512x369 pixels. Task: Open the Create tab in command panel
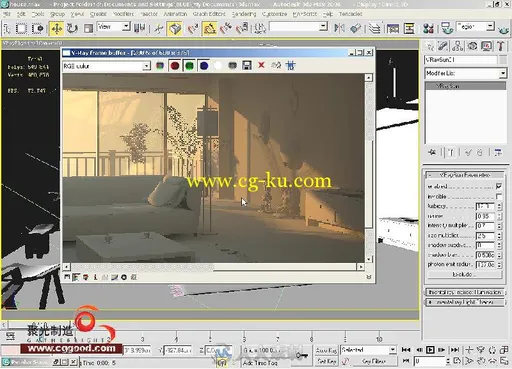pos(430,46)
